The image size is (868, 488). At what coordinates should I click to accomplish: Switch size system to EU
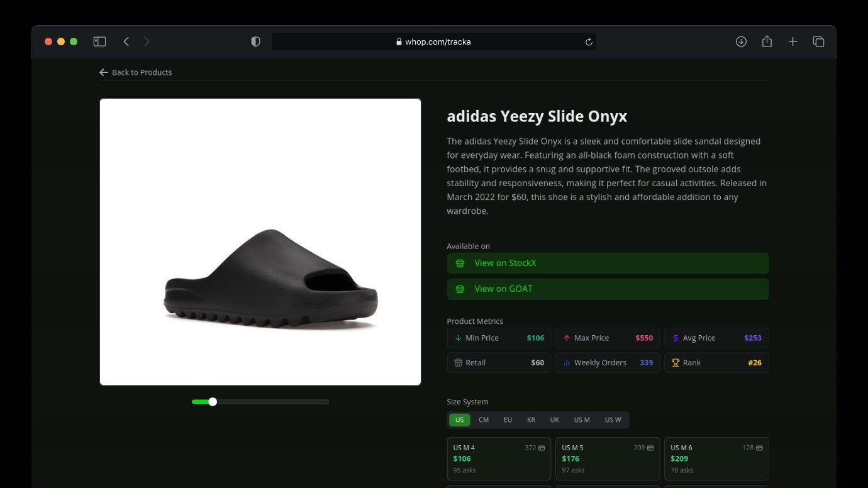[508, 420]
